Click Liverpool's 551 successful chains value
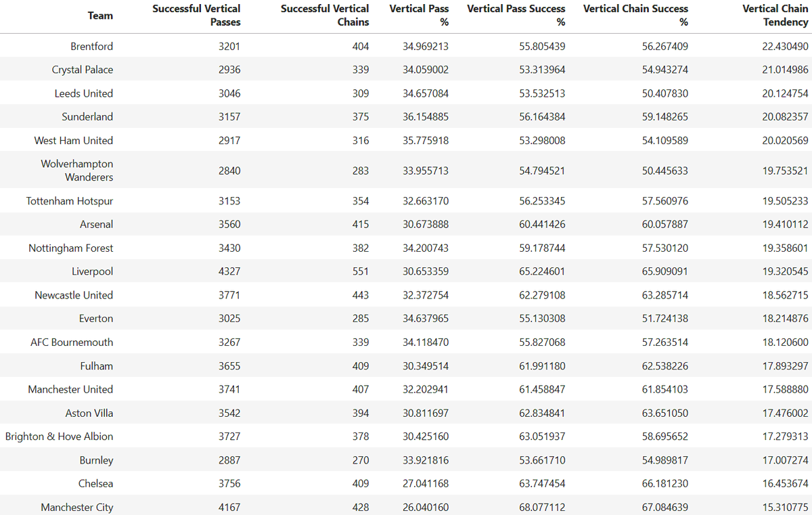Viewport: 812px width, 515px height. [x=361, y=271]
